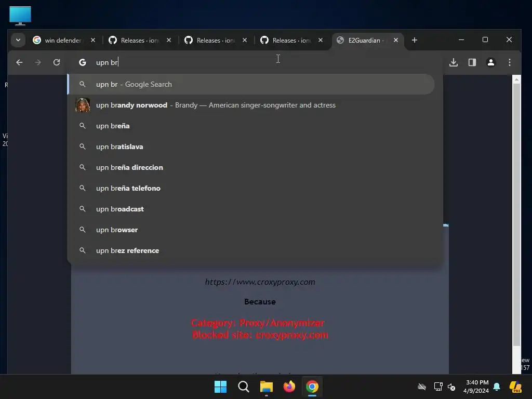
Task: Click the muted volume tray icon
Action: point(451,387)
